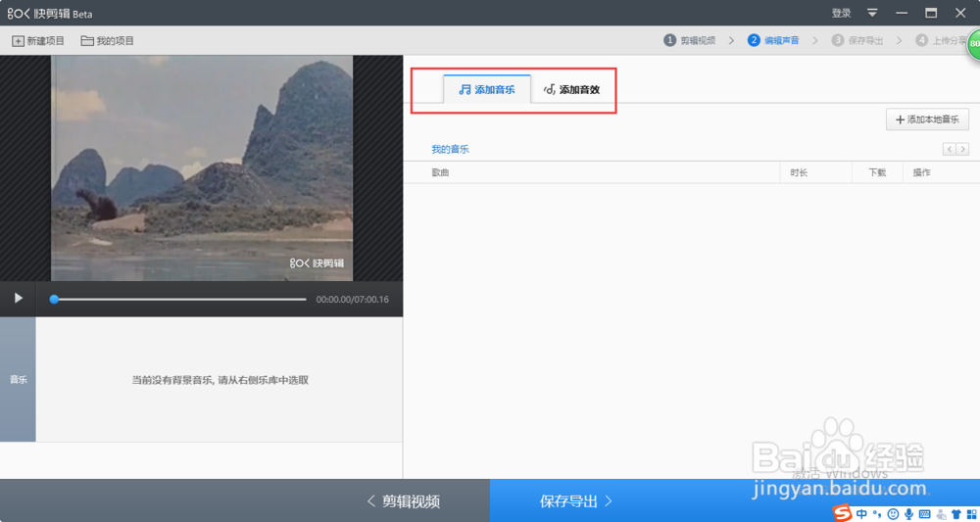Play the video preview

[x=18, y=299]
